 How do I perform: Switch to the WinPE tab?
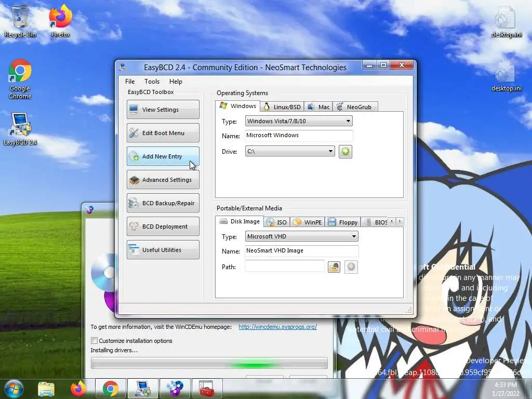point(308,222)
